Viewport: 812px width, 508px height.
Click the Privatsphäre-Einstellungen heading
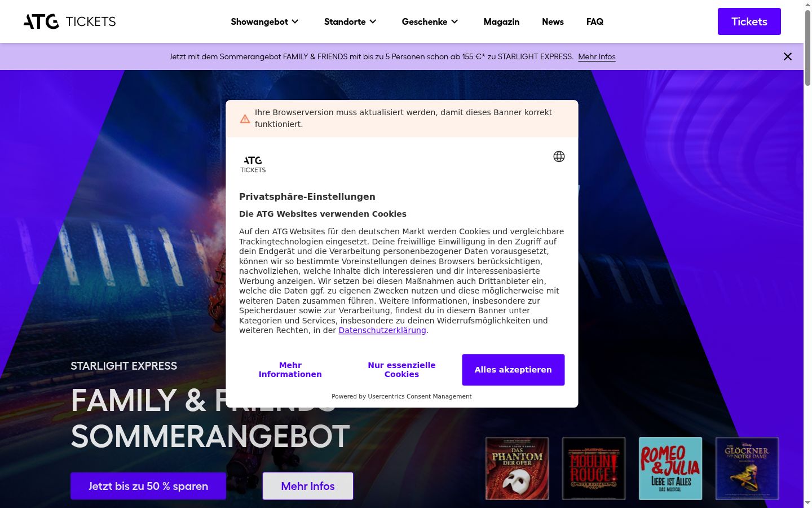tap(307, 196)
